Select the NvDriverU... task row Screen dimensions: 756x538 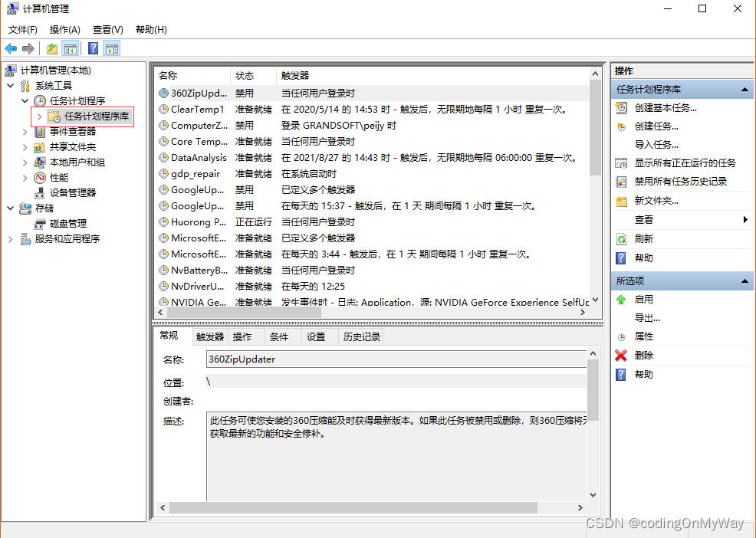(371, 287)
